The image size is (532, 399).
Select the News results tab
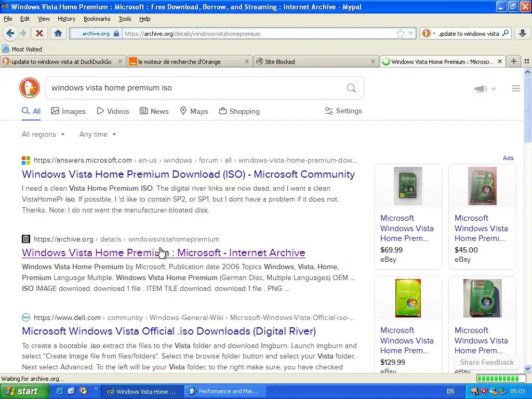154,111
